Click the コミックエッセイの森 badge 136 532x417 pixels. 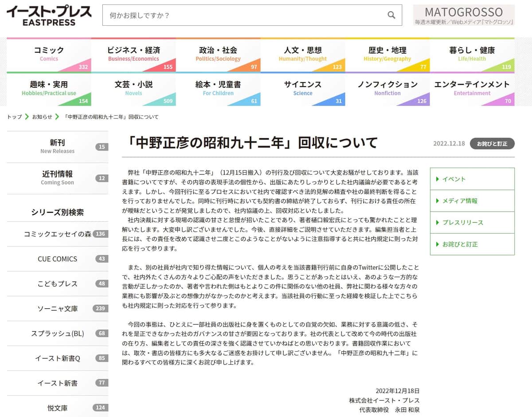pos(101,234)
